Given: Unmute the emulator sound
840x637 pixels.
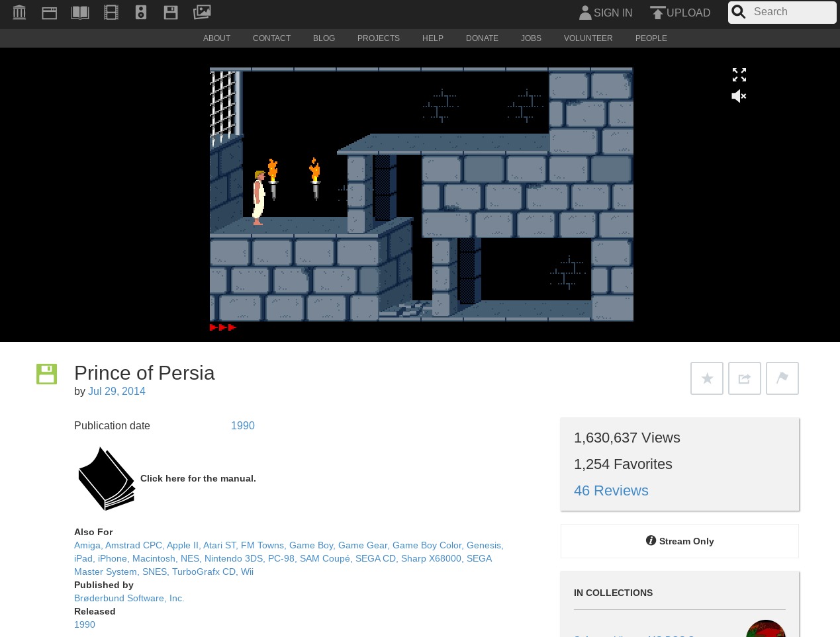Looking at the screenshot, I should coord(739,97).
